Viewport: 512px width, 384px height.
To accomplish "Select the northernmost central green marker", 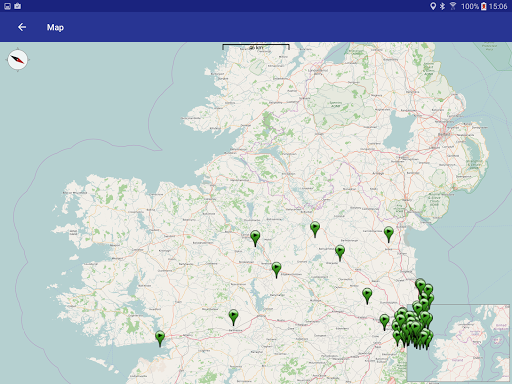I will pyautogui.click(x=315, y=229).
